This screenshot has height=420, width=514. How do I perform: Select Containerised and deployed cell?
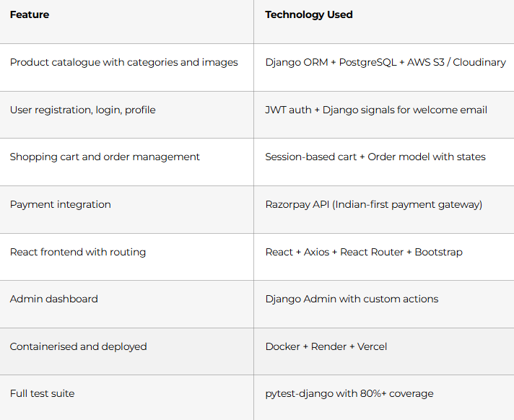click(126, 351)
